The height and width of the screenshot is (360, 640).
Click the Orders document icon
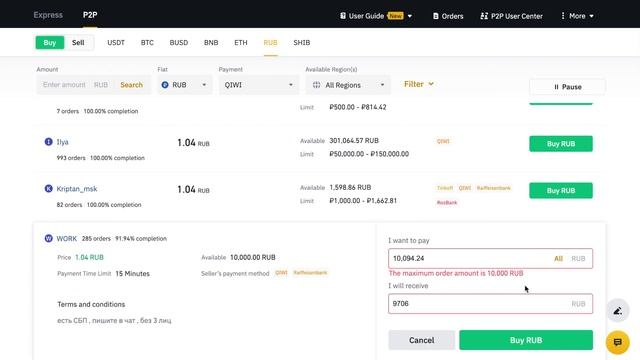click(436, 16)
